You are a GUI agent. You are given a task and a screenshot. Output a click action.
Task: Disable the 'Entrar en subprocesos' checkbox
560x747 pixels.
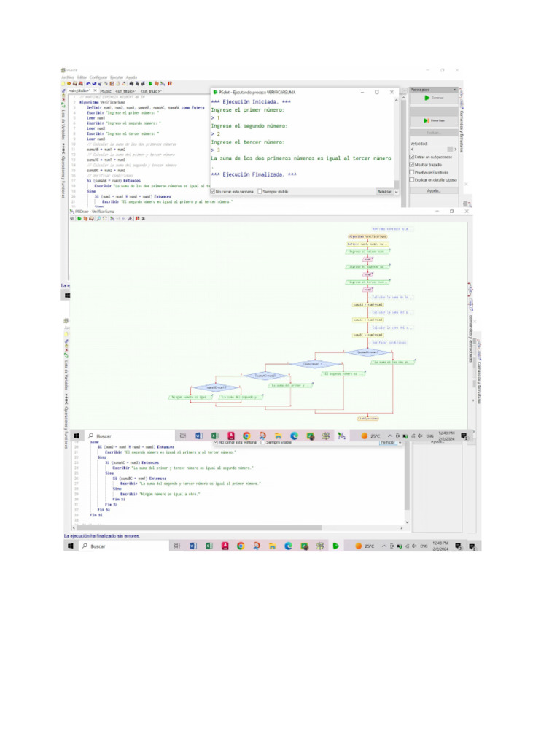tap(412, 157)
